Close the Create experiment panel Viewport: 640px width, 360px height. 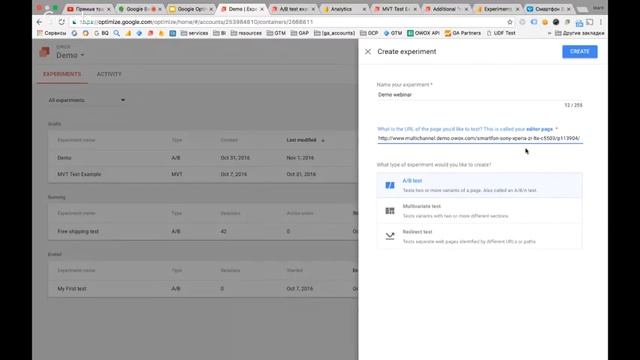368,51
